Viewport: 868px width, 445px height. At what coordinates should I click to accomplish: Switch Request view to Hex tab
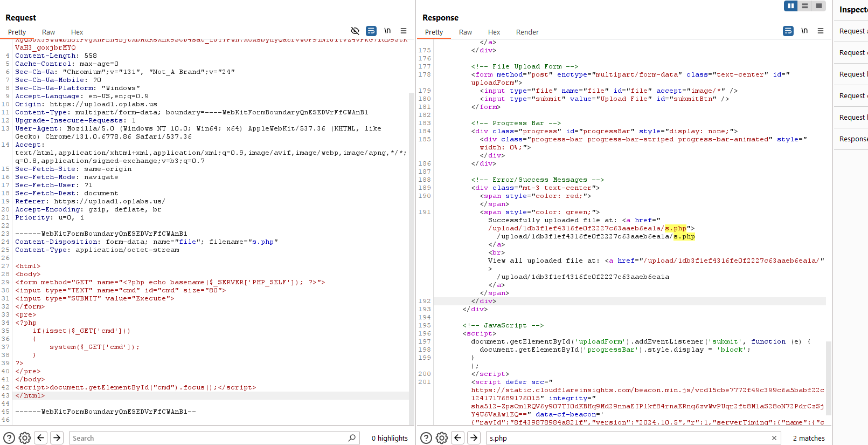pos(77,32)
